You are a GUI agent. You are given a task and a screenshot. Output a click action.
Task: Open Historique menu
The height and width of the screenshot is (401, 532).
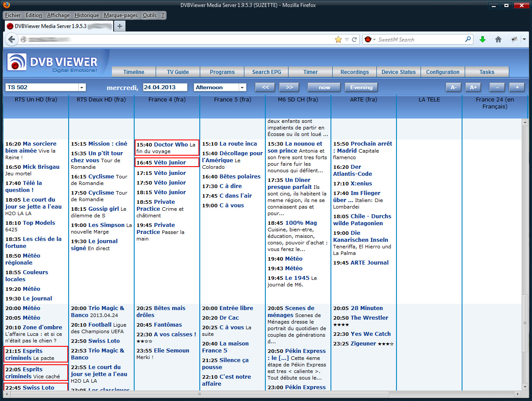click(87, 15)
